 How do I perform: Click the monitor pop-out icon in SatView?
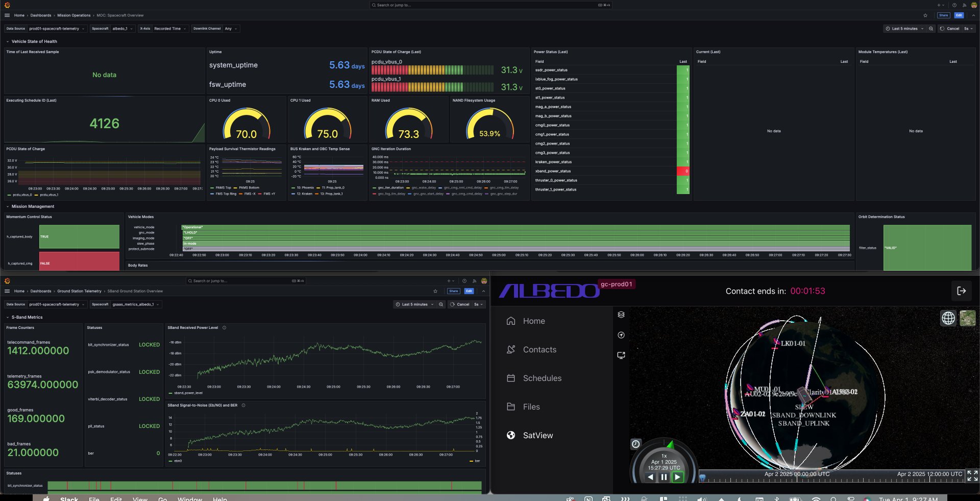coord(621,355)
